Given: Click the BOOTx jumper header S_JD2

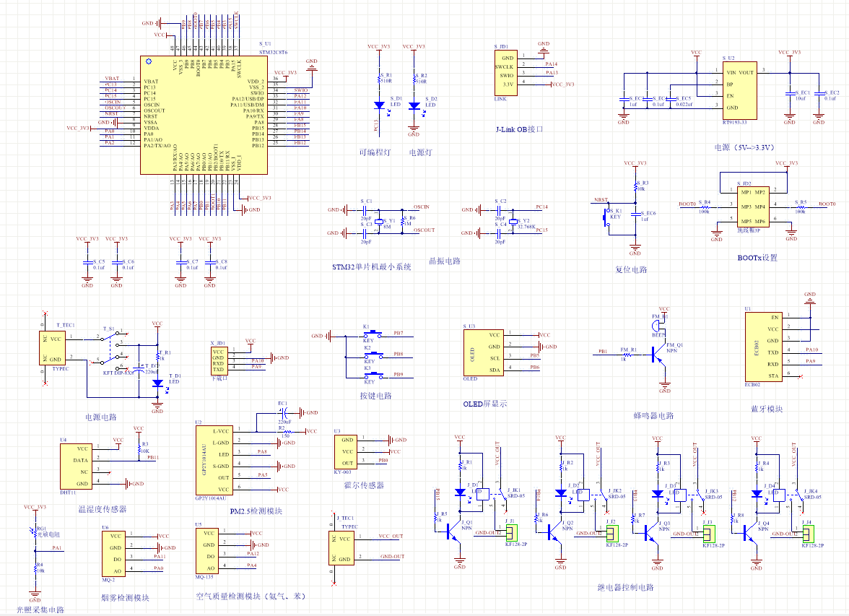Looking at the screenshot, I should click(753, 207).
